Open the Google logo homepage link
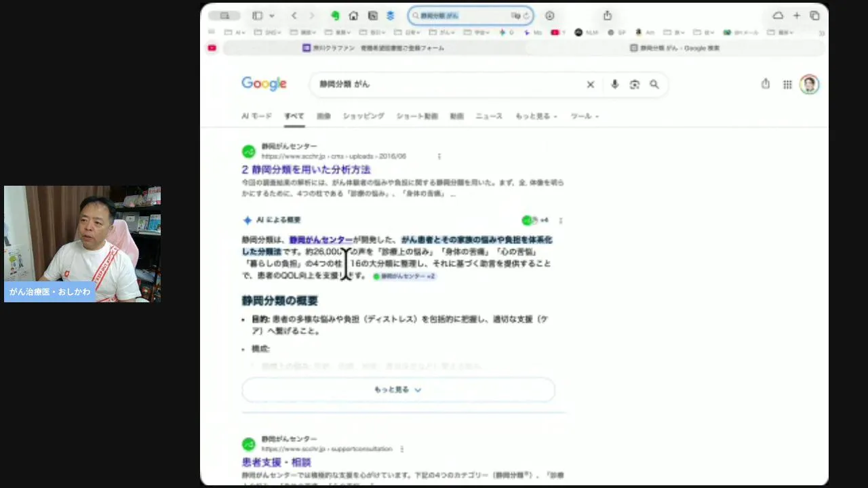Viewport: 868px width, 488px height. click(x=264, y=84)
